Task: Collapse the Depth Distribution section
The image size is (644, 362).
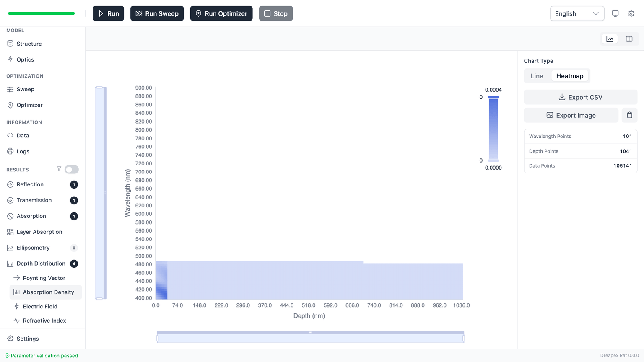Action: 41,264
